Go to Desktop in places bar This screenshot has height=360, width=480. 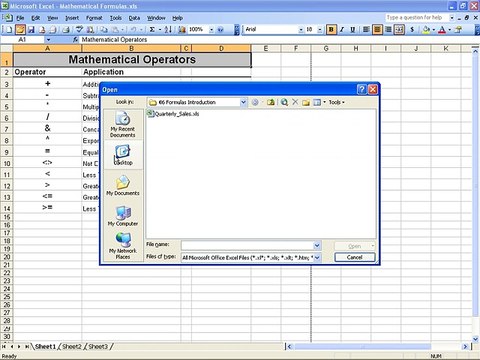point(123,155)
